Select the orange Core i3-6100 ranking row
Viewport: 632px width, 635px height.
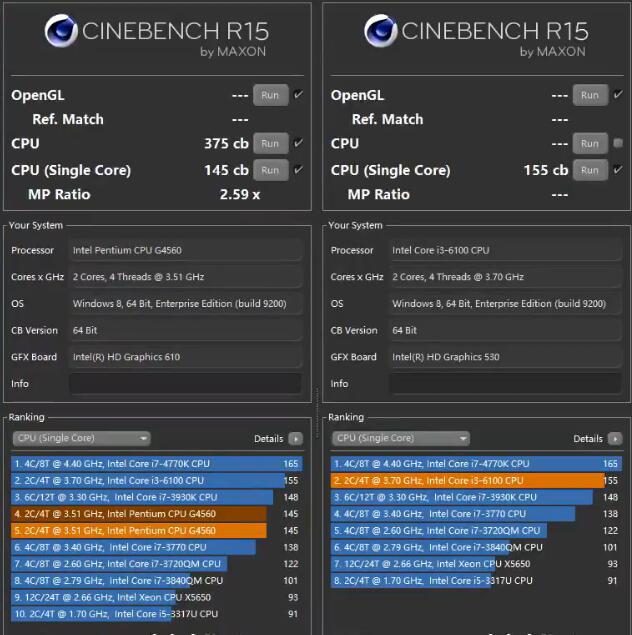pyautogui.click(x=466, y=480)
